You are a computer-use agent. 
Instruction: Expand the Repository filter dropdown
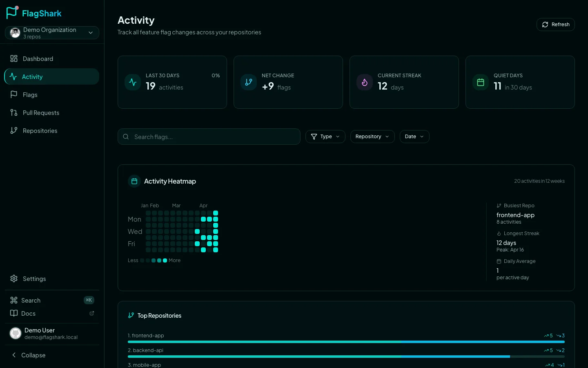(372, 137)
